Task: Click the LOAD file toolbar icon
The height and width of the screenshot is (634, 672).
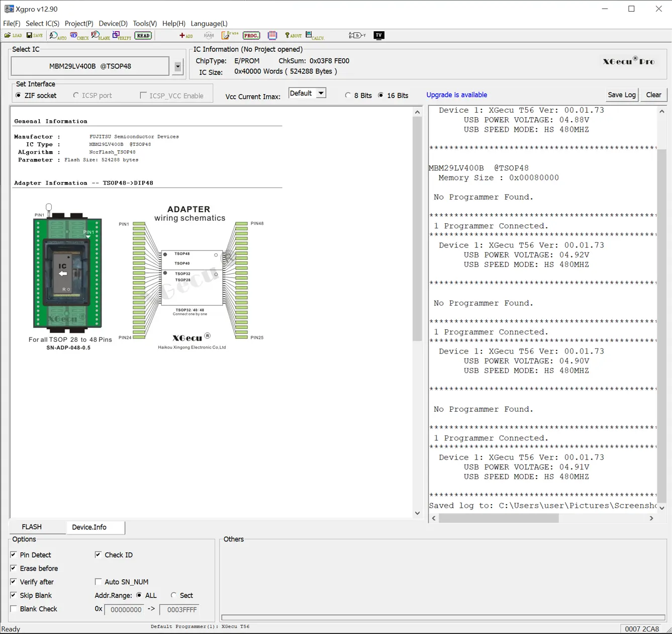Action: (13, 35)
